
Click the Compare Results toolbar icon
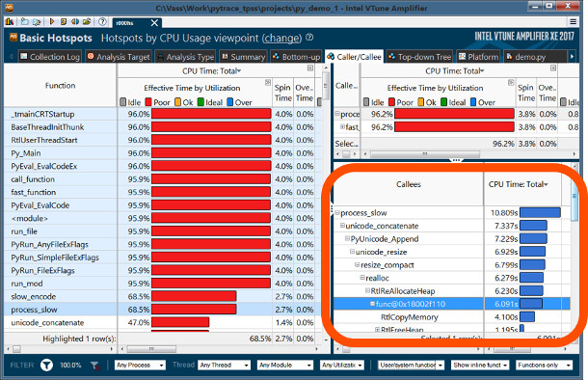[x=75, y=22]
